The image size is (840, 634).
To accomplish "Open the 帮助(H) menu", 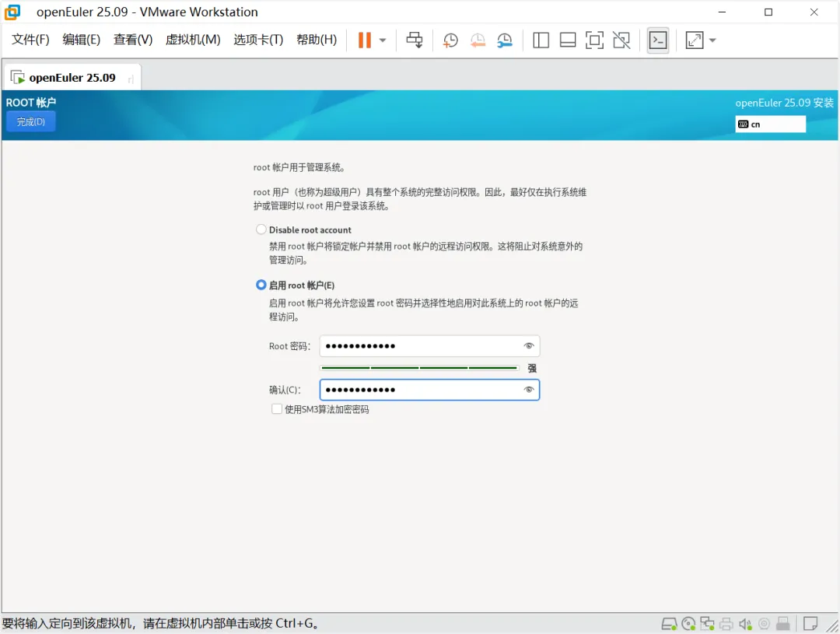I will coord(317,40).
